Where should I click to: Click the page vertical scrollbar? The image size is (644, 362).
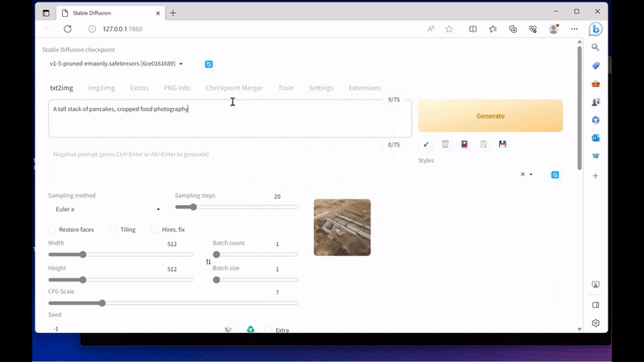coord(580,108)
